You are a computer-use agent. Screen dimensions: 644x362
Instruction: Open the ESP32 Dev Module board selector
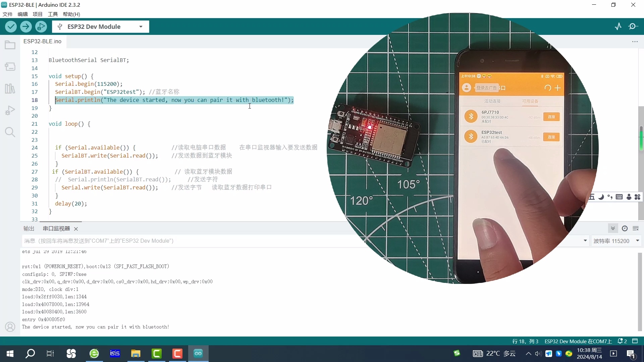click(x=100, y=26)
